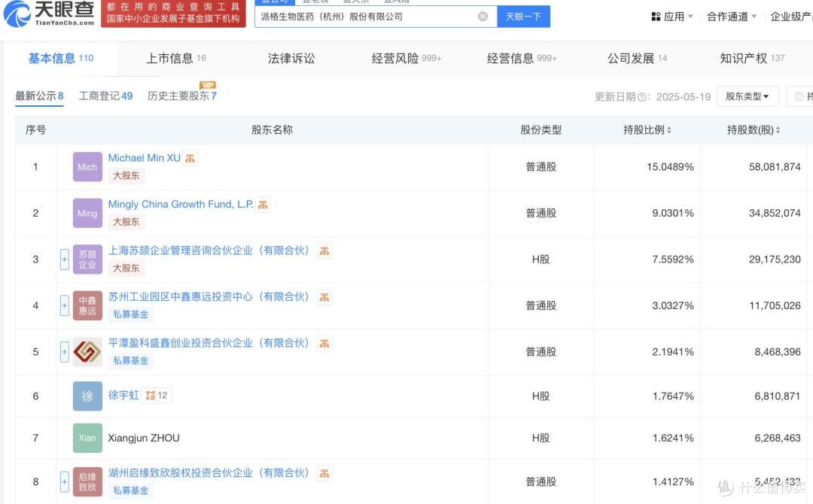Image resolution: width=813 pixels, height=504 pixels.
Task: Switch to the 公司发展 tab
Action: pos(638,59)
